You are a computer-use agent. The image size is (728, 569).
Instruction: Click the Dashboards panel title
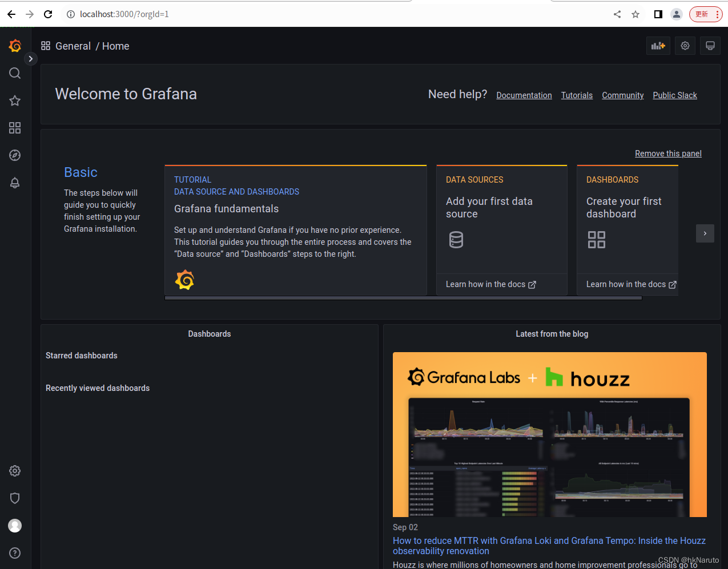pos(210,334)
